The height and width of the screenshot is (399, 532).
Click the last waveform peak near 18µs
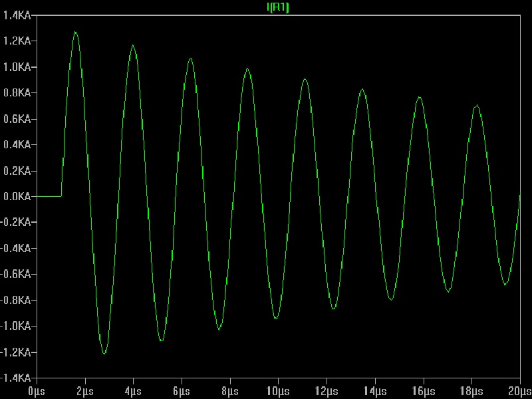click(476, 105)
